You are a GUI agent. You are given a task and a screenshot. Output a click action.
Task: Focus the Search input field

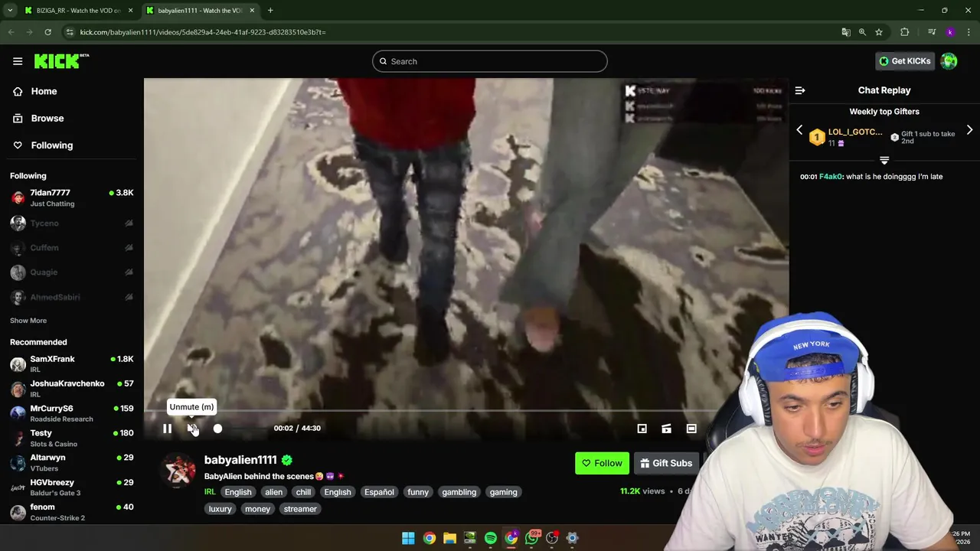(x=490, y=61)
